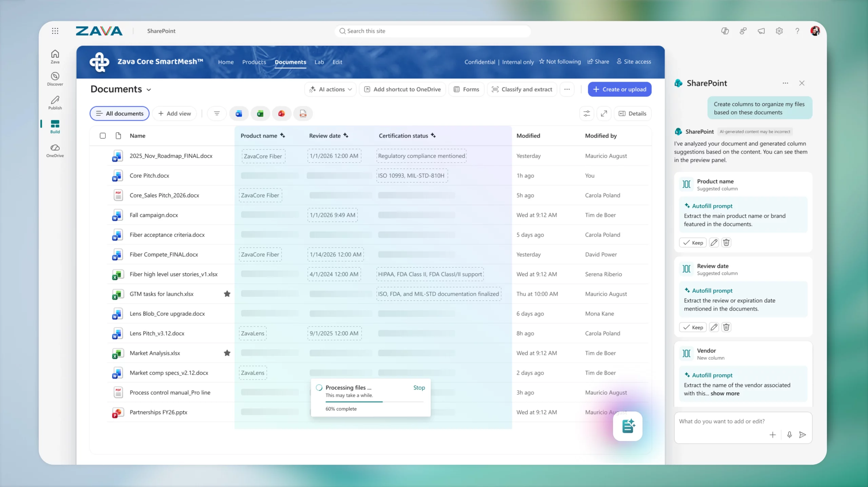
Task: Open Copilot from the top bar
Action: 725,31
